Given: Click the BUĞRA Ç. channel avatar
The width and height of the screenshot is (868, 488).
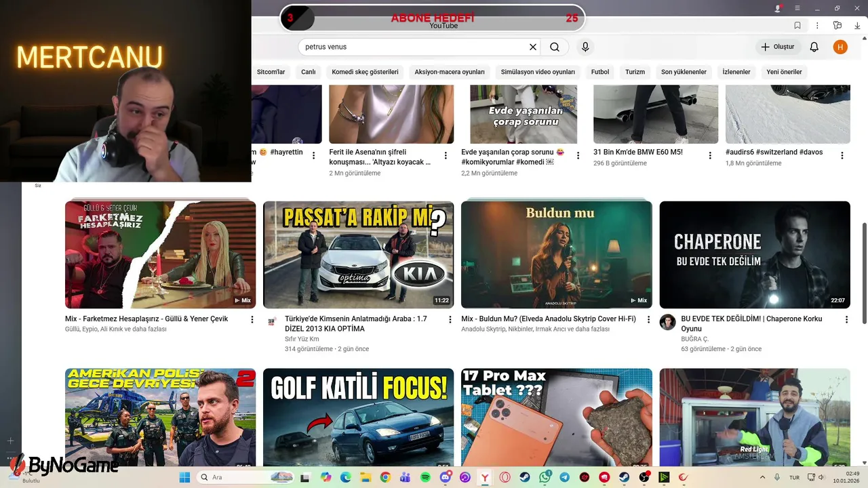Looking at the screenshot, I should (668, 322).
